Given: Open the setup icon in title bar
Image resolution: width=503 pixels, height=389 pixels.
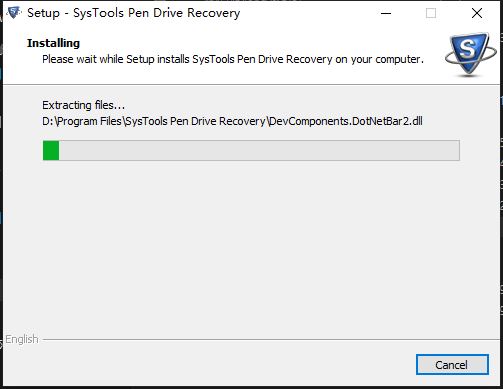Looking at the screenshot, I should click(x=13, y=13).
